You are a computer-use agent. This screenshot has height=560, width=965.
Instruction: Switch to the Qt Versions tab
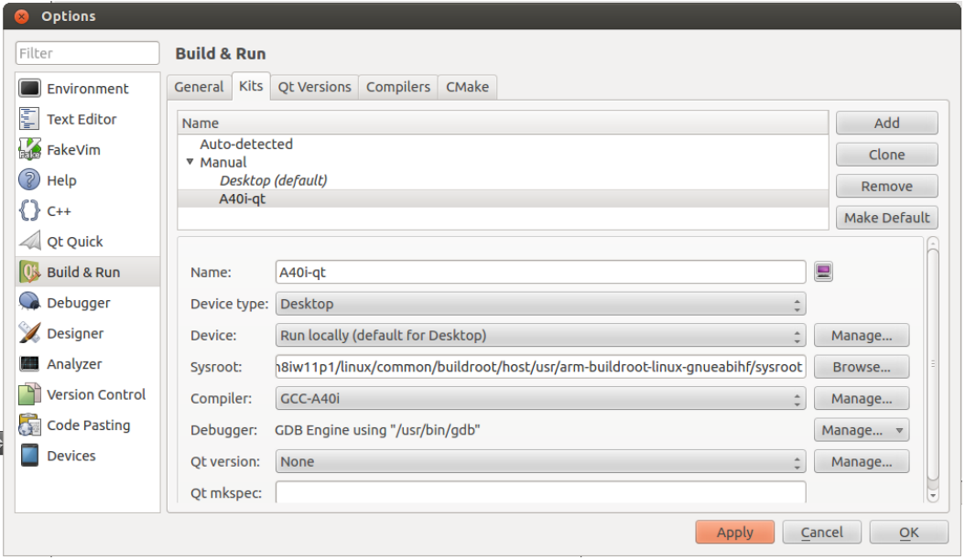(314, 87)
